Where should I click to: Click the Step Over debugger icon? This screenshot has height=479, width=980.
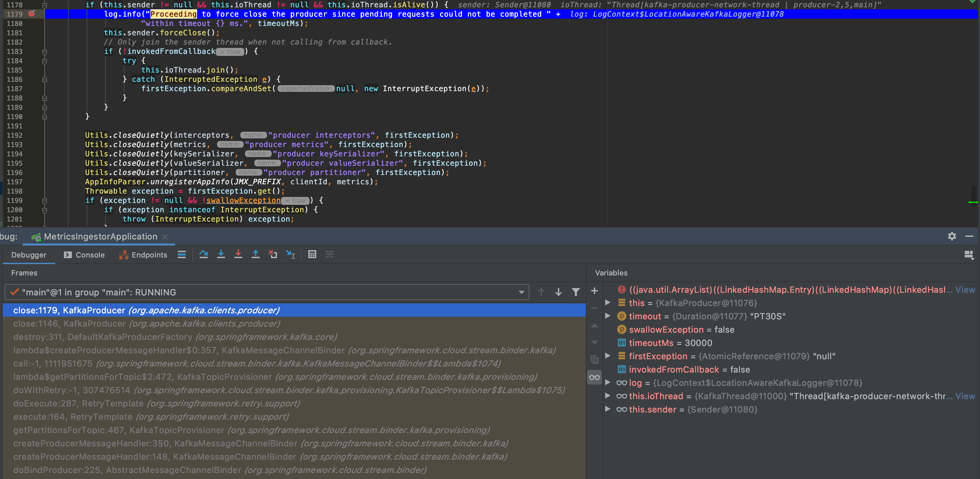point(203,254)
